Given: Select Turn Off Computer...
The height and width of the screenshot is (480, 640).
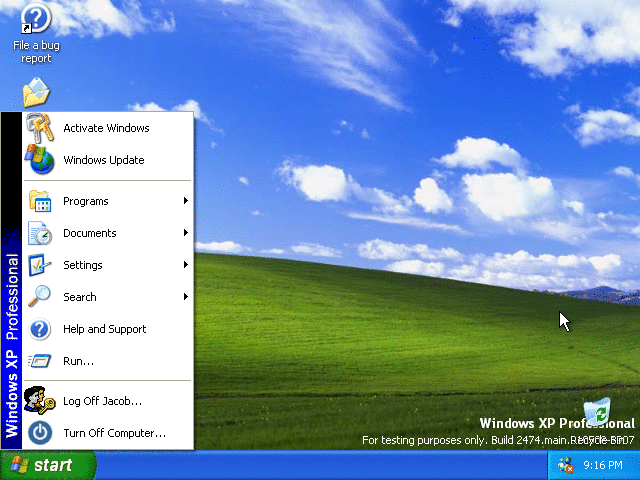Looking at the screenshot, I should coord(108,433).
